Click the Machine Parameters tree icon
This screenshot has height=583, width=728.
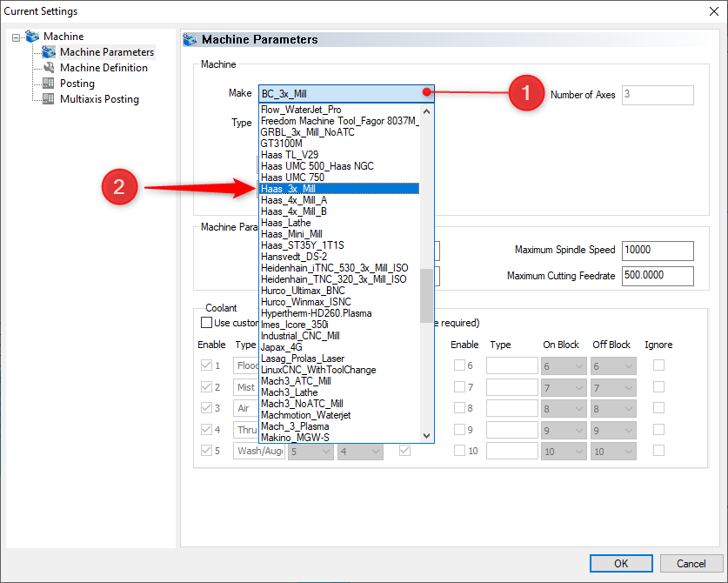coord(49,52)
